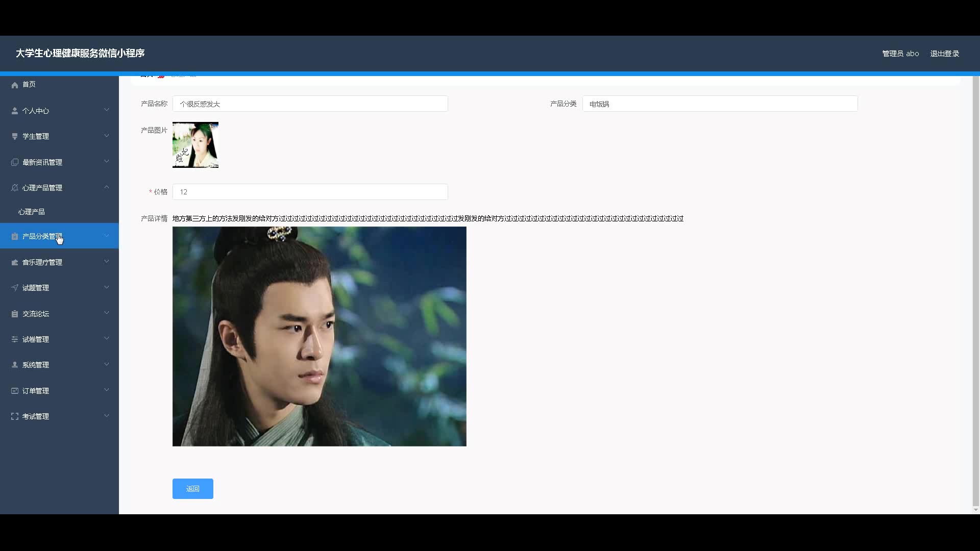Click the 最新资讯管理 sidebar icon

pos(15,162)
